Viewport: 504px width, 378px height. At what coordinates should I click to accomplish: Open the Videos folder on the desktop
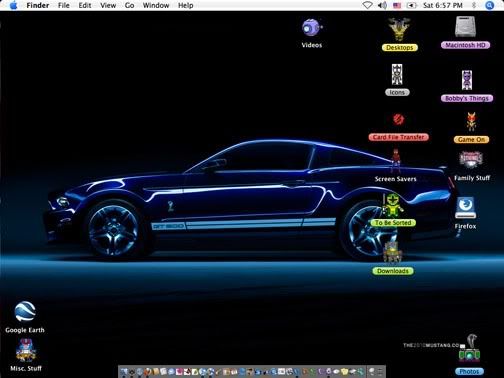point(312,28)
